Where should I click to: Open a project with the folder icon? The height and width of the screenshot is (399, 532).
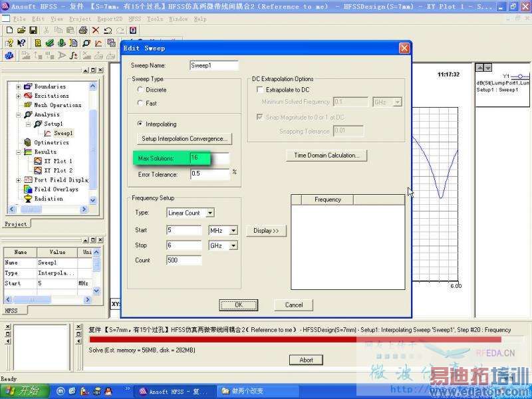21,31
